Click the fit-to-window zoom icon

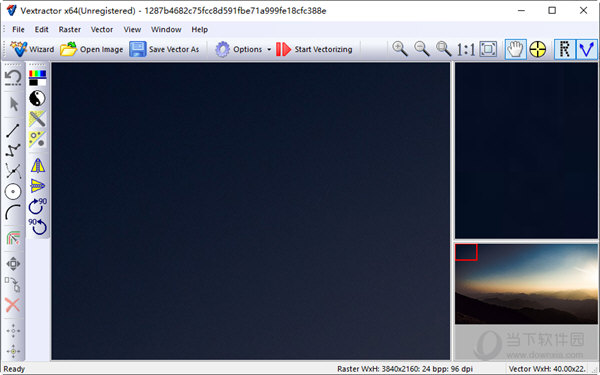point(488,49)
